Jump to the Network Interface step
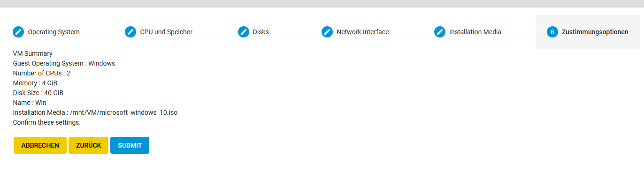 pyautogui.click(x=362, y=32)
